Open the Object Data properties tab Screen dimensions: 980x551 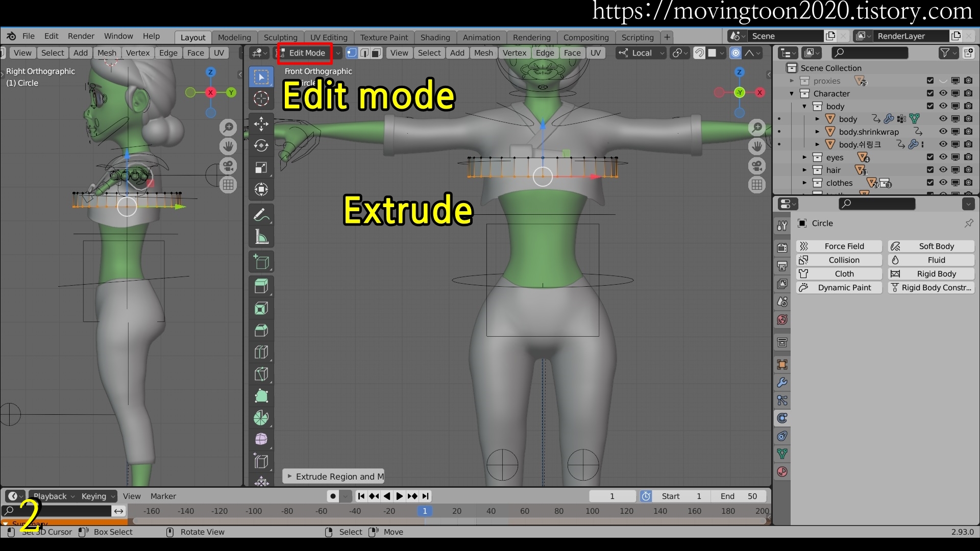[782, 454]
